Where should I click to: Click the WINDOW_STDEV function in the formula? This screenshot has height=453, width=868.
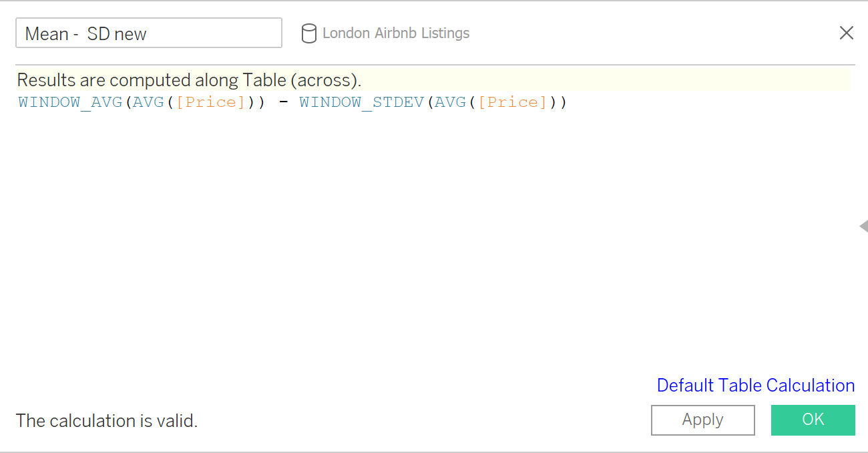click(x=363, y=102)
